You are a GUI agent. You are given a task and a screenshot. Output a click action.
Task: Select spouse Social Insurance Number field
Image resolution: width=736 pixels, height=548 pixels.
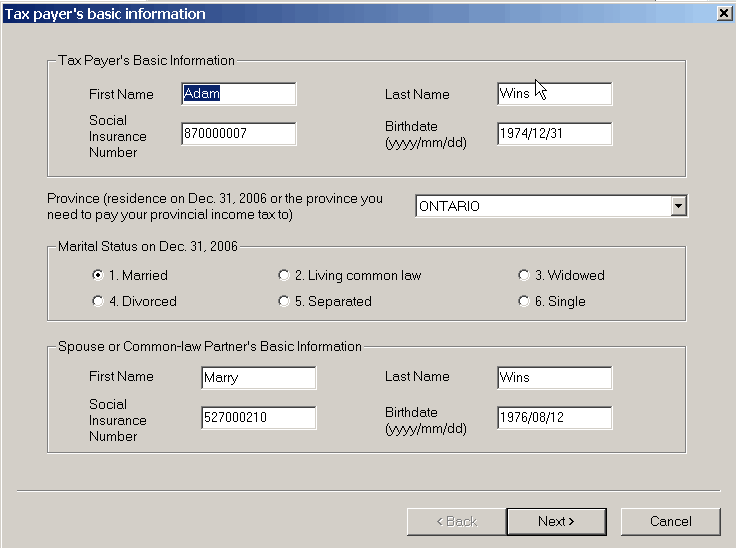pyautogui.click(x=258, y=417)
